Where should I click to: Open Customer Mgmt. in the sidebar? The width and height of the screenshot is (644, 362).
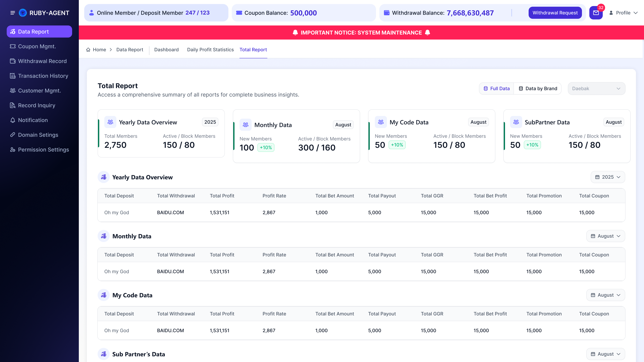[x=39, y=91]
